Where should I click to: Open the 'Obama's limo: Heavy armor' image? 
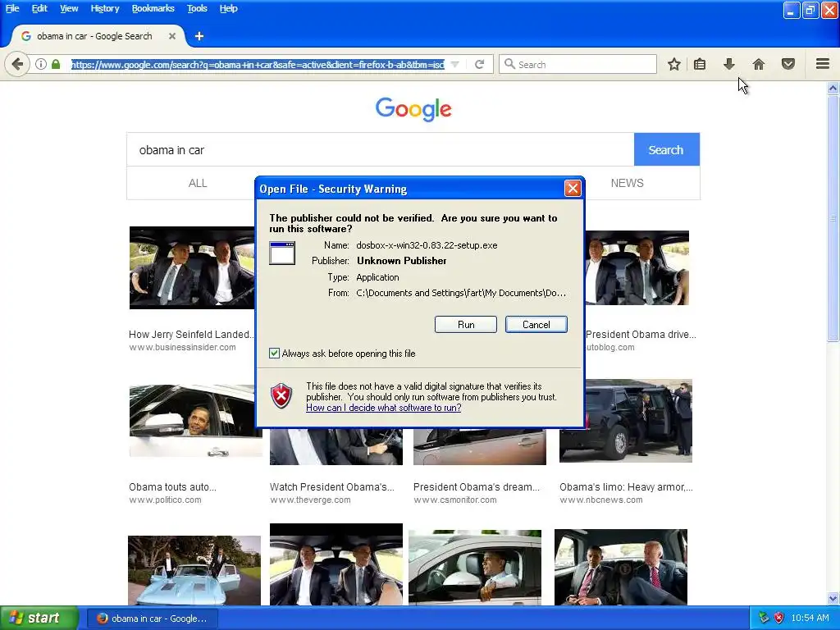626,421
